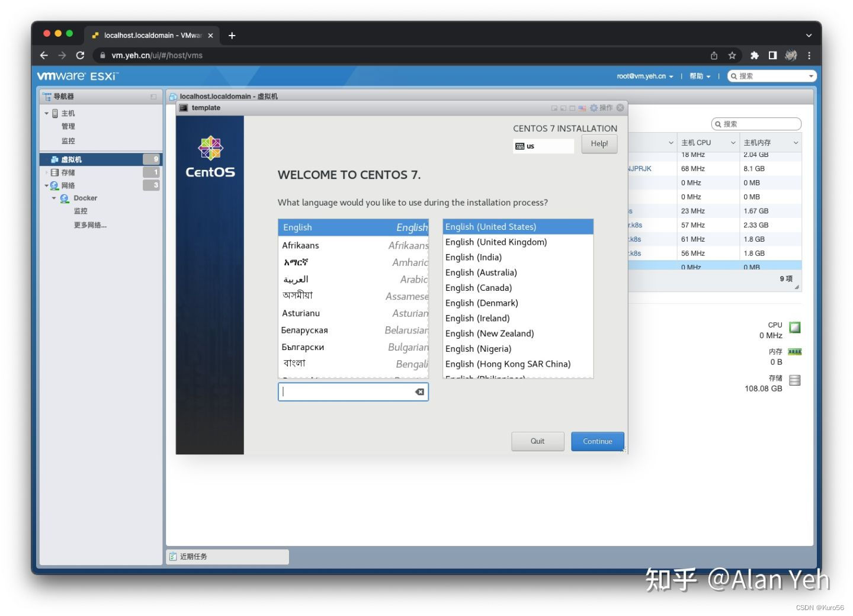Image resolution: width=853 pixels, height=616 pixels.
Task: Collapse the 网络 tree node
Action: [x=46, y=185]
